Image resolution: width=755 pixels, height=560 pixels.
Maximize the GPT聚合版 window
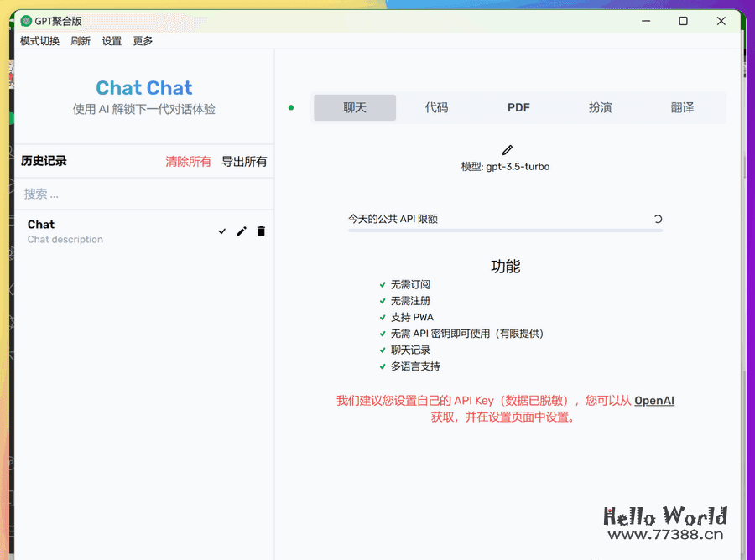(x=683, y=21)
